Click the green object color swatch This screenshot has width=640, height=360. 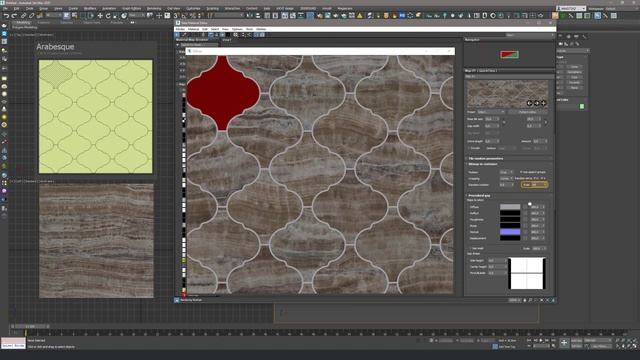582,107
